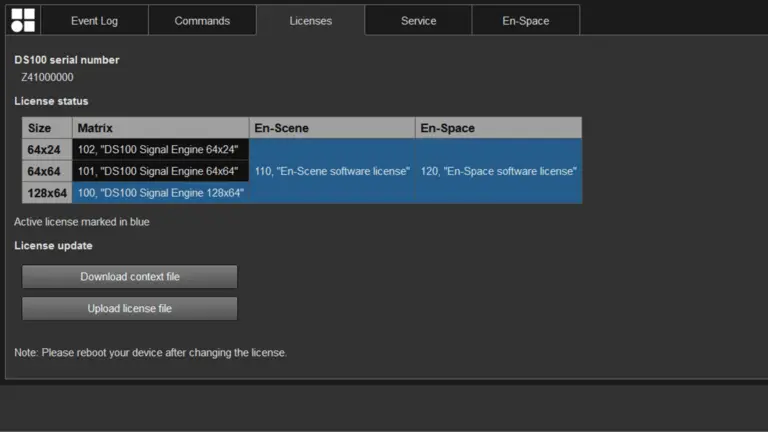Click the Size column header
This screenshot has height=432, width=768.
[47, 128]
